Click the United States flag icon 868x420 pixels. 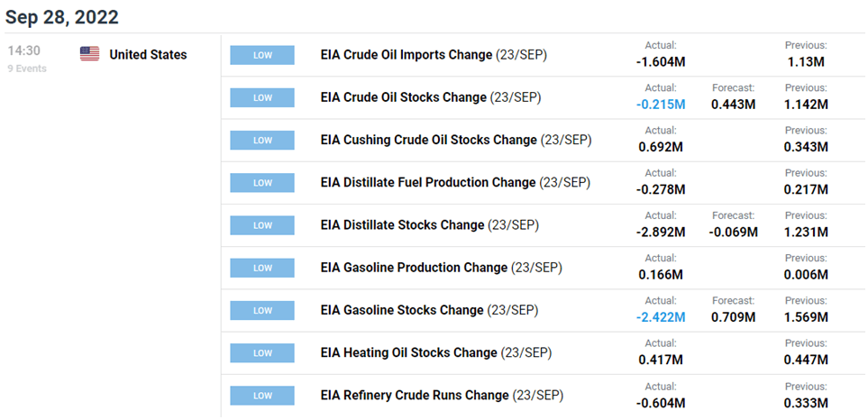click(x=89, y=54)
